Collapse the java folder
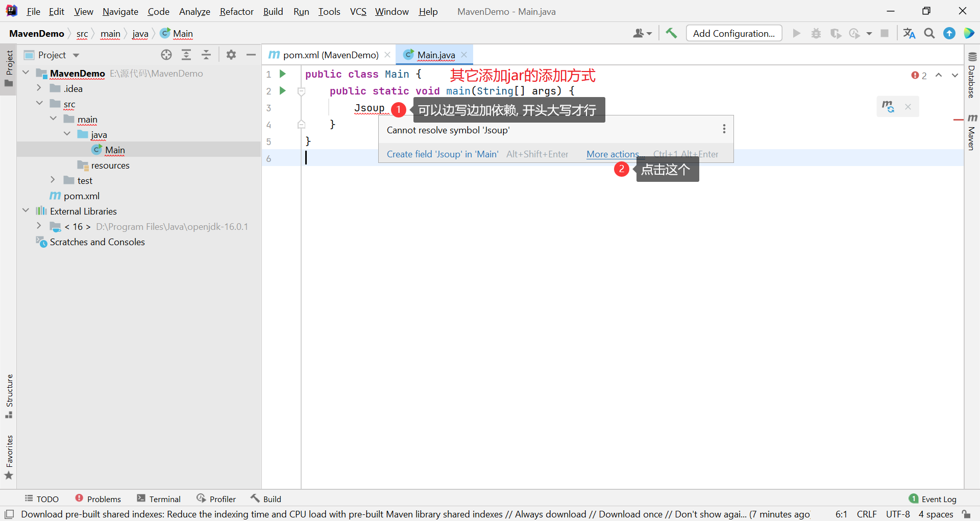980x521 pixels. pos(67,134)
